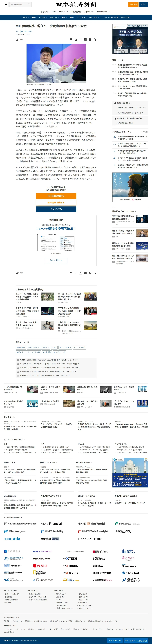Open the 日本経済新聞 masthead logo
Image resolution: width=152 pixels, height=644 pixels.
[x=76, y=4]
